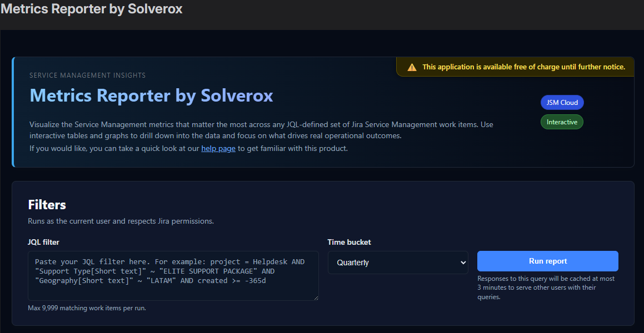Click the dropdown arrow next to Quarterly

[462, 262]
